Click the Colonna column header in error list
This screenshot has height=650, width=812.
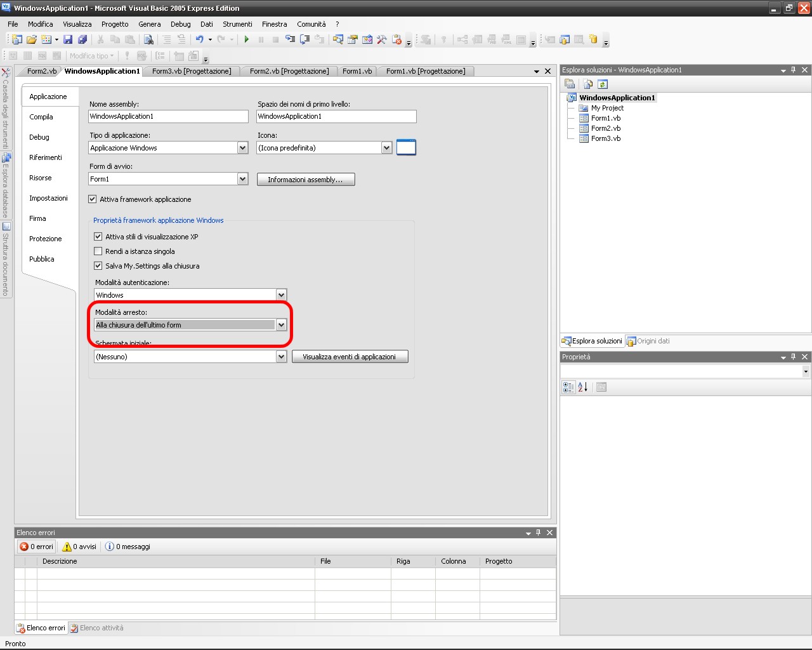(x=457, y=561)
